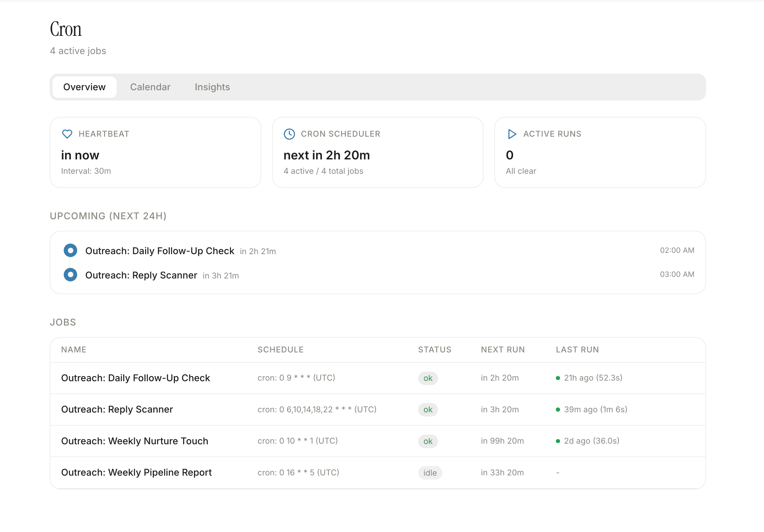Image resolution: width=764 pixels, height=532 pixels.
Task: Click ok badge for Weekly Nurture Touch
Action: pos(428,441)
